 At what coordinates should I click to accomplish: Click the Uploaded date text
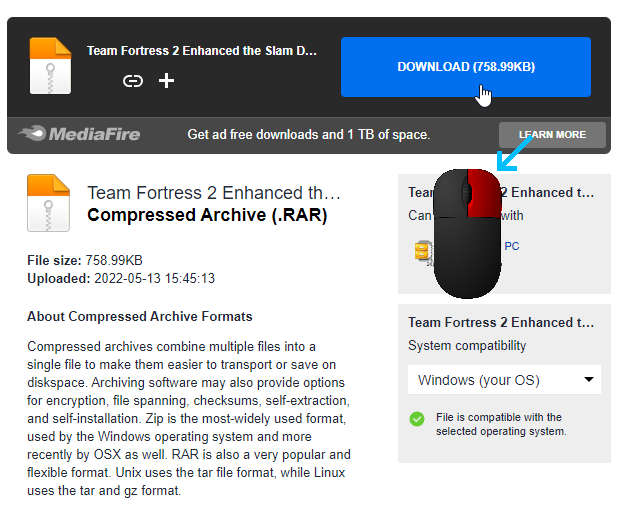point(121,278)
